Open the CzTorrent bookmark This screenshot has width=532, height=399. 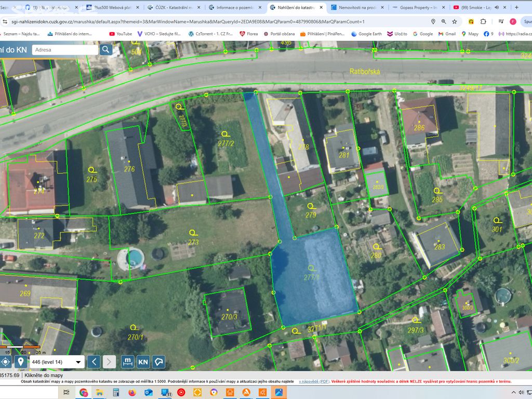(211, 34)
